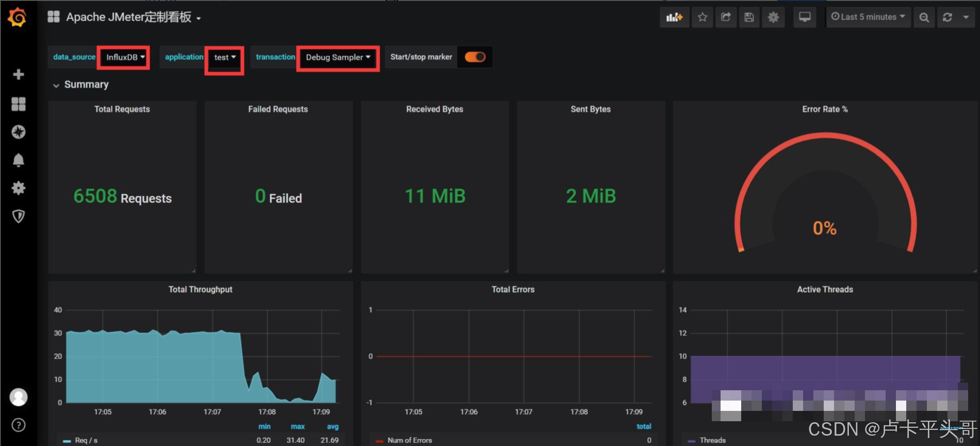
Task: Open the Apache JMeter dashboard title dropdown
Action: coord(134,17)
